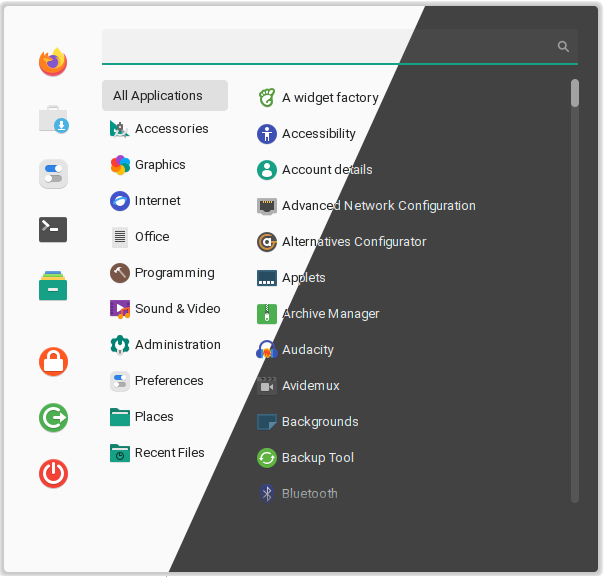Click the Accessories category icon
Screen dimensions: 604x577
(x=119, y=129)
